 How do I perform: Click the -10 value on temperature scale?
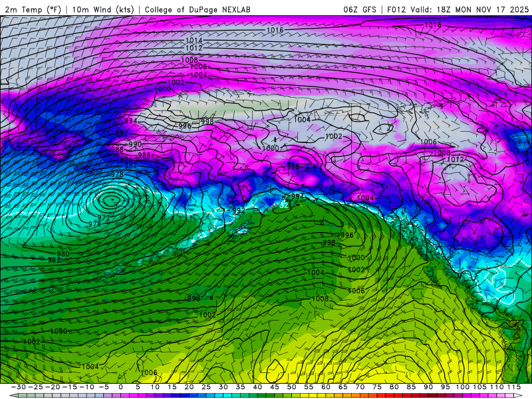(86, 387)
